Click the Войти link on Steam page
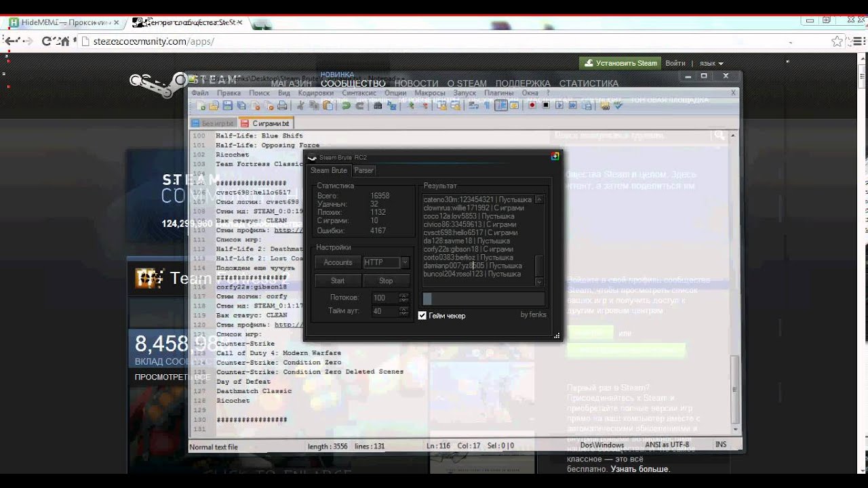 pos(675,63)
